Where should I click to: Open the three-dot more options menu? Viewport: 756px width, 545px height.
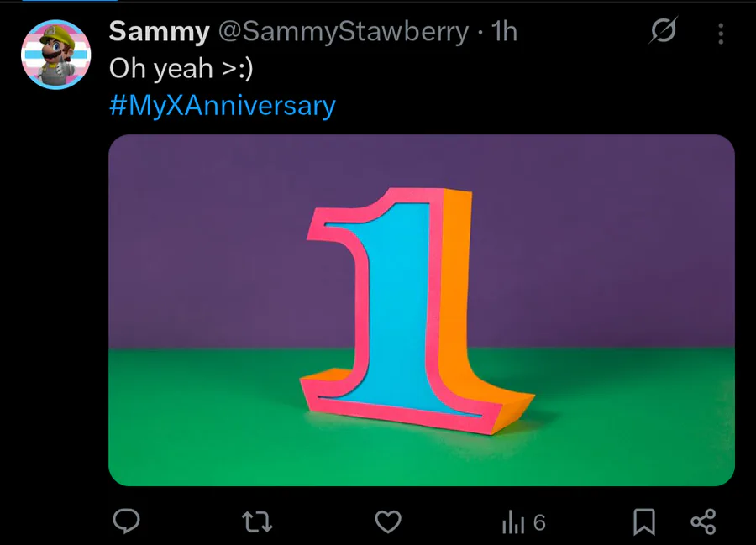[x=721, y=34]
